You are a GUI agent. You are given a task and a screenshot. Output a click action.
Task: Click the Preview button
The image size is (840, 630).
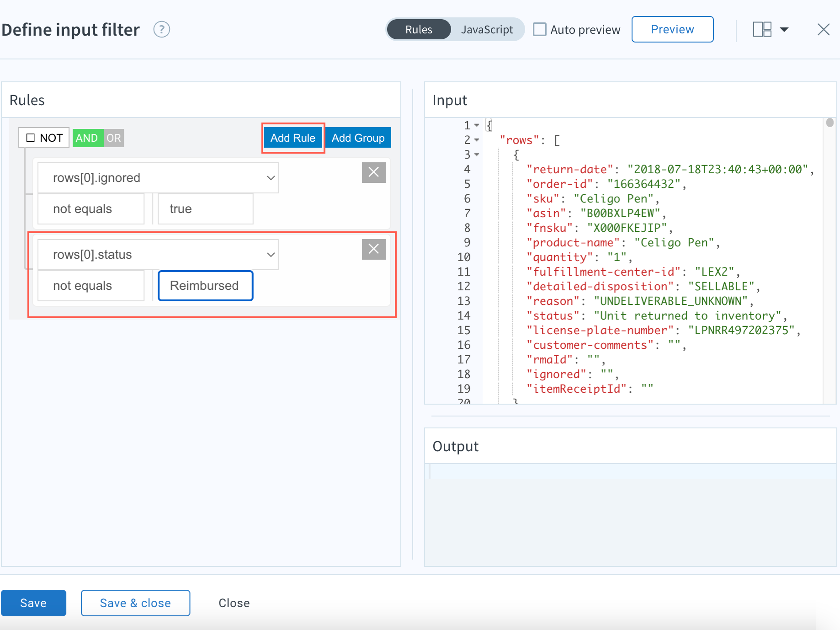(x=672, y=29)
